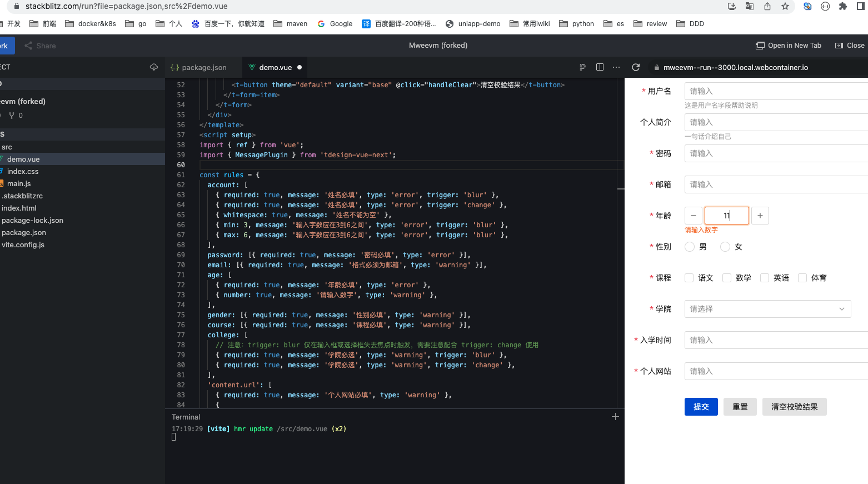Switch to the demo.vue tab
Screen dimensions: 868x484
click(x=275, y=67)
